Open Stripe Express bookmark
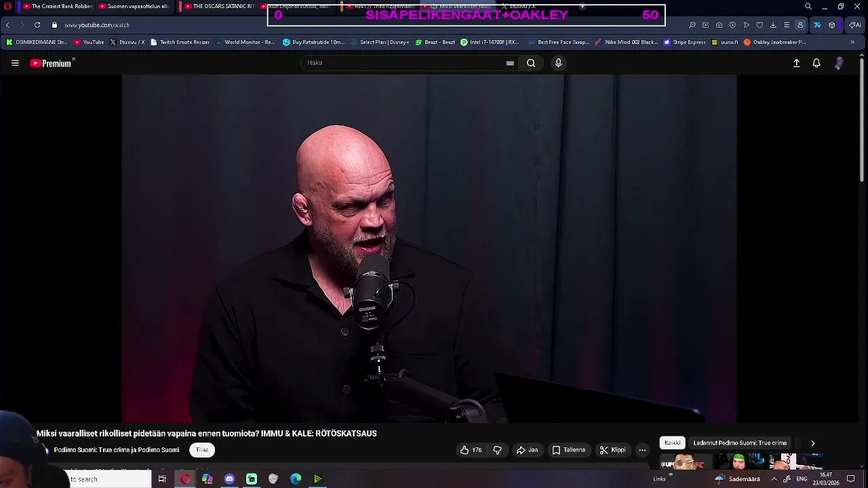868x488 pixels. 685,42
